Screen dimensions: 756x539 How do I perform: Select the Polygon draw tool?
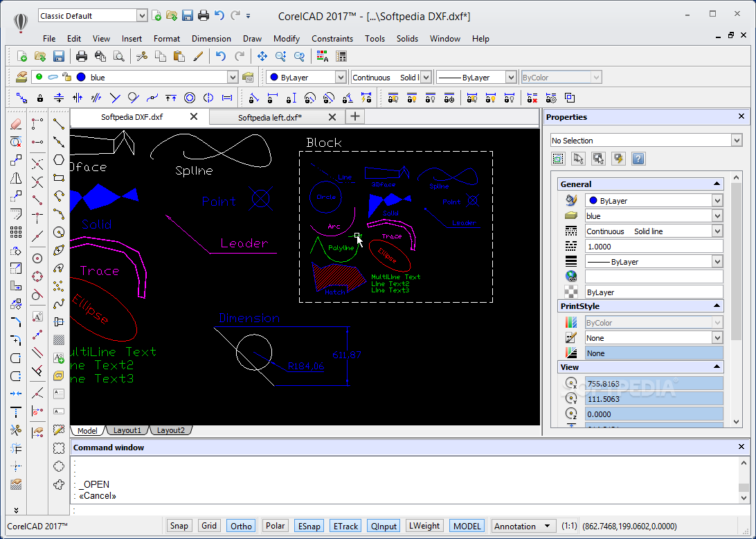click(59, 160)
